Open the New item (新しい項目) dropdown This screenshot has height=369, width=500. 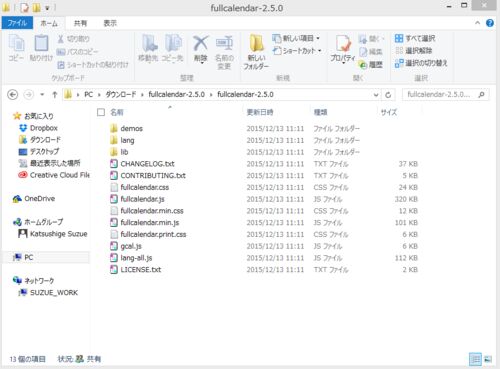[x=296, y=38]
